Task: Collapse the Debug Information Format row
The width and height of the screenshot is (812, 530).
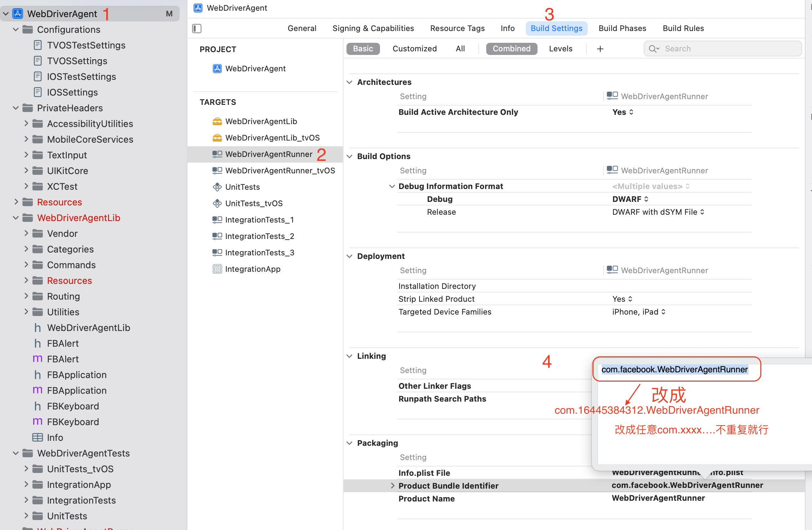Action: tap(392, 186)
